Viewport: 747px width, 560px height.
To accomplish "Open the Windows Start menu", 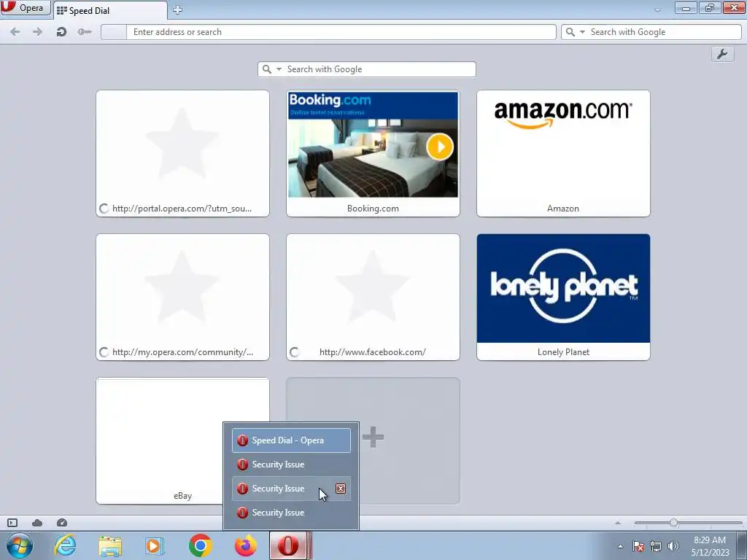I will 20,545.
